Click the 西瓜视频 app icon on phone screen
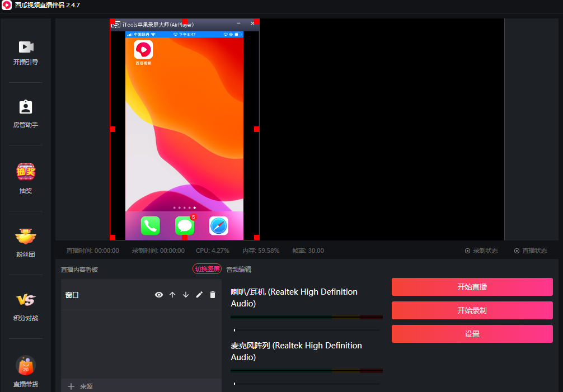The height and width of the screenshot is (392, 563). coord(143,50)
